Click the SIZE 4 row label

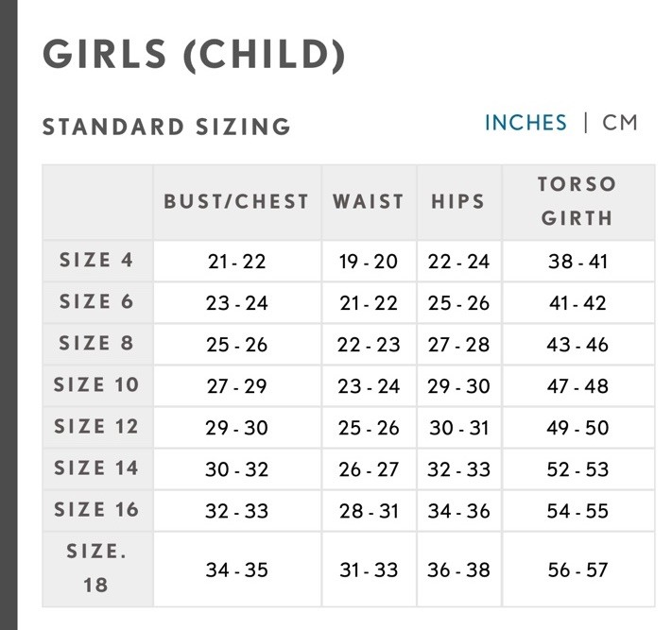(x=97, y=261)
